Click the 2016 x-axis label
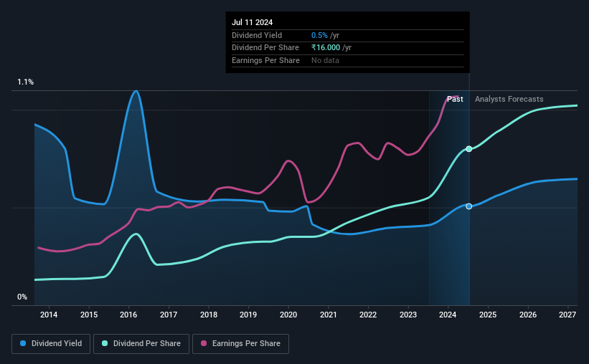This screenshot has height=364, width=589. 128,315
